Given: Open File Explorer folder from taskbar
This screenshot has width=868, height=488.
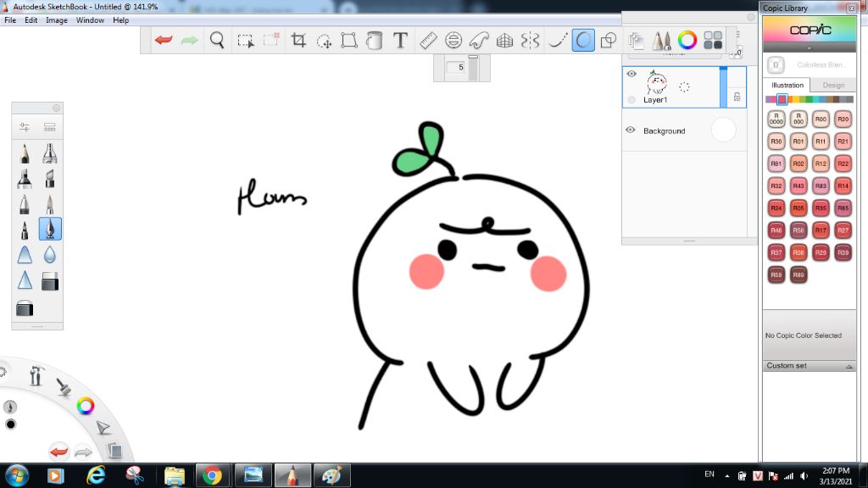Looking at the screenshot, I should (x=175, y=475).
